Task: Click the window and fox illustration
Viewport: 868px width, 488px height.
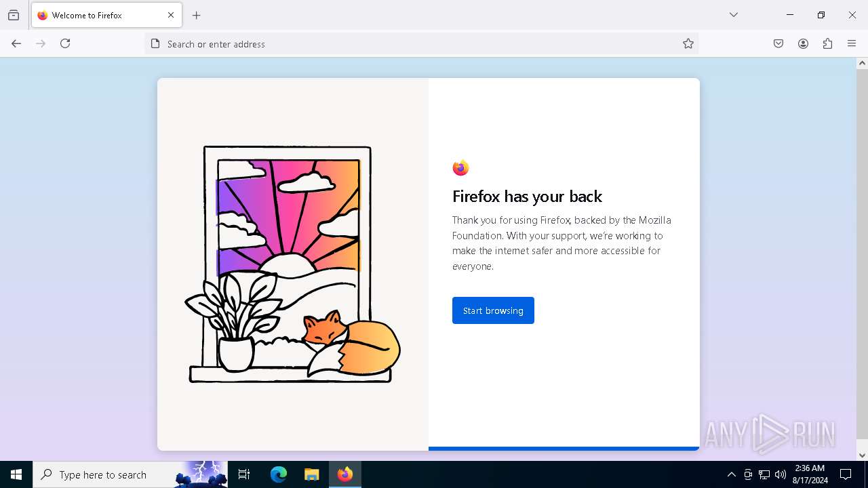Action: tap(293, 264)
